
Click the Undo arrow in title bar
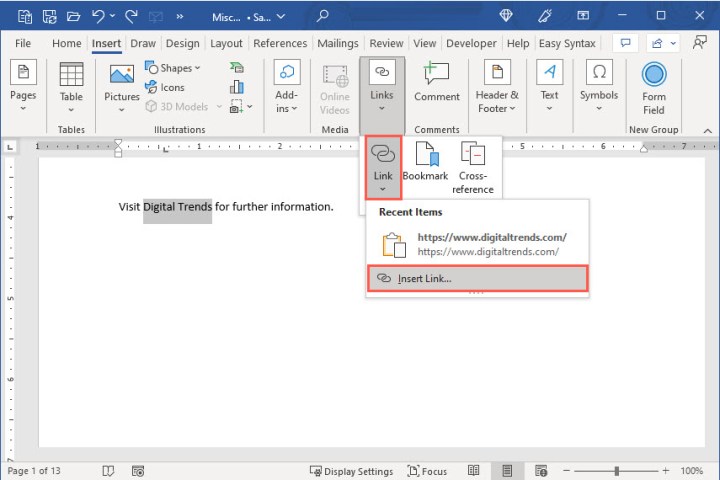99,16
